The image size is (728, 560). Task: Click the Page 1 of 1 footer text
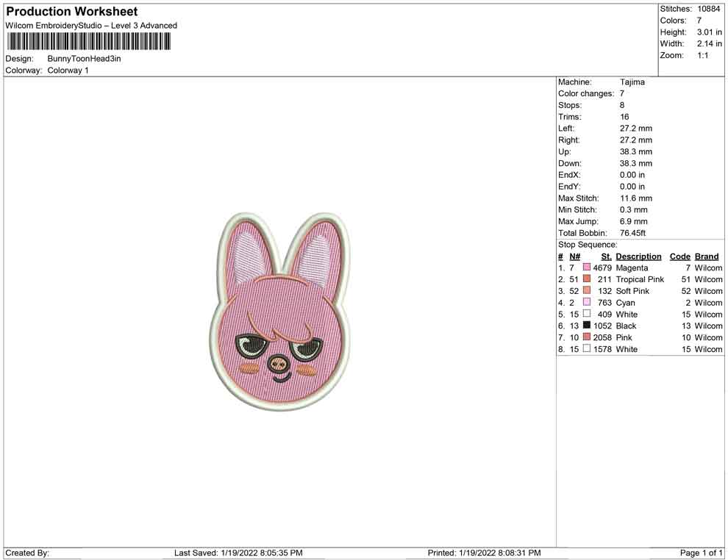point(701,553)
